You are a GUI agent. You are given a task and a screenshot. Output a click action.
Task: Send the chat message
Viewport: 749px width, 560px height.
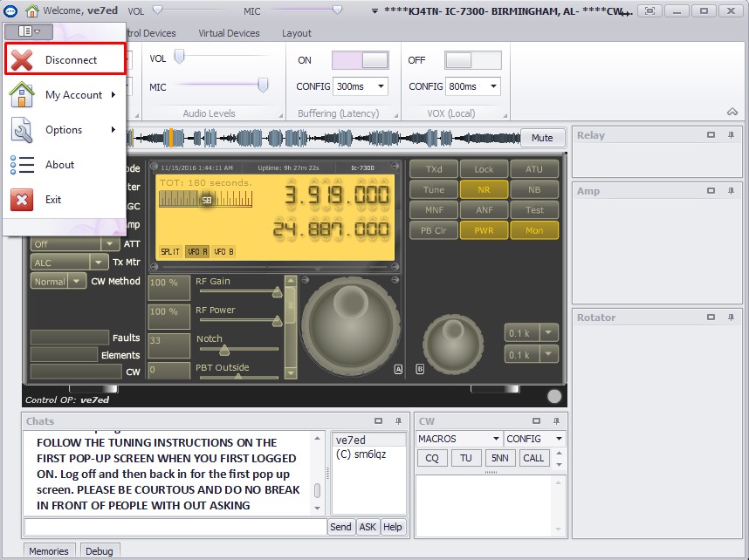(x=340, y=527)
